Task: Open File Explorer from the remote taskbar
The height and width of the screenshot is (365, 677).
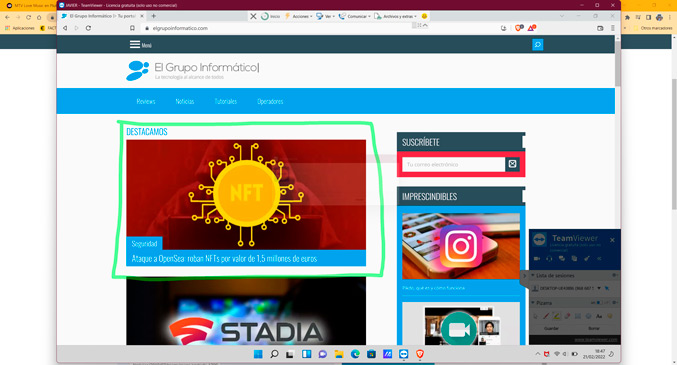Action: (x=339, y=354)
